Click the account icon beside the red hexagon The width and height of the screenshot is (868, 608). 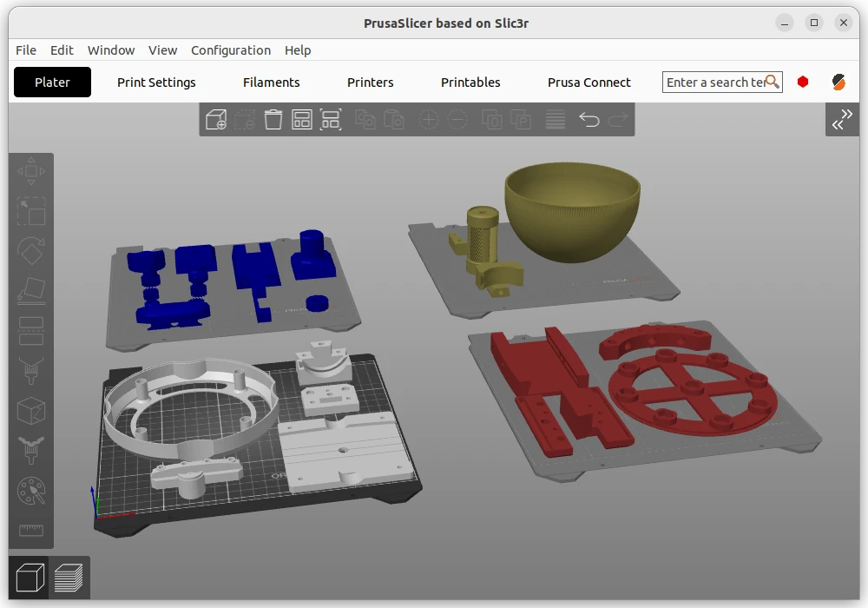[x=838, y=82]
